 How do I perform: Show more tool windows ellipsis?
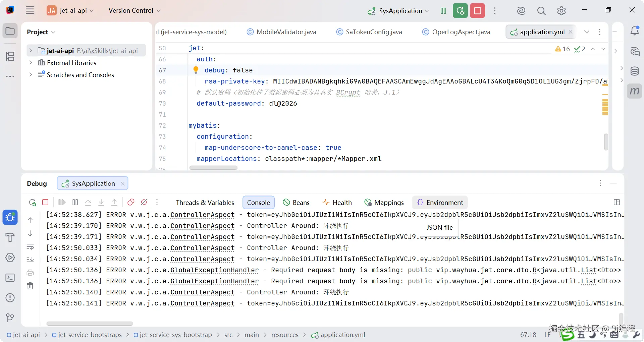click(10, 76)
